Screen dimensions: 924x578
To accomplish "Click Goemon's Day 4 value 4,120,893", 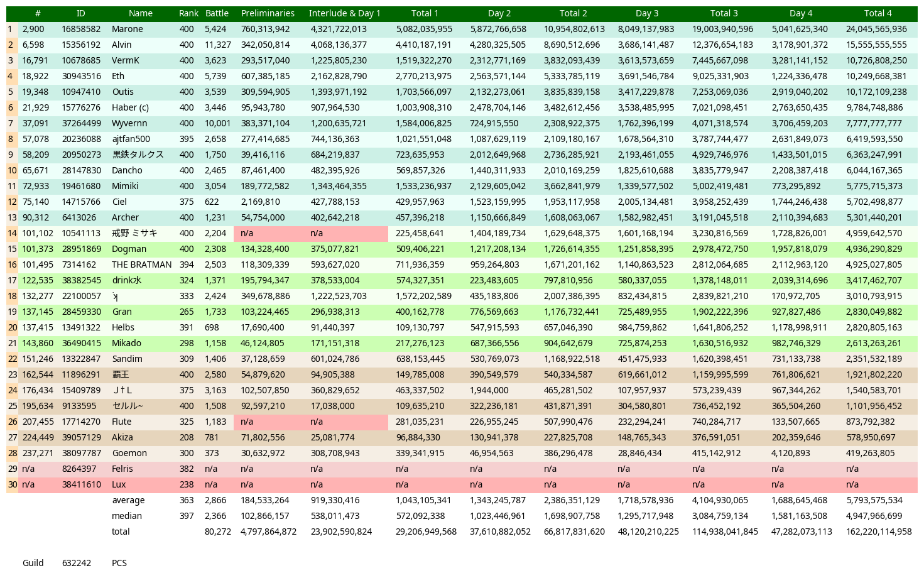I will [791, 453].
